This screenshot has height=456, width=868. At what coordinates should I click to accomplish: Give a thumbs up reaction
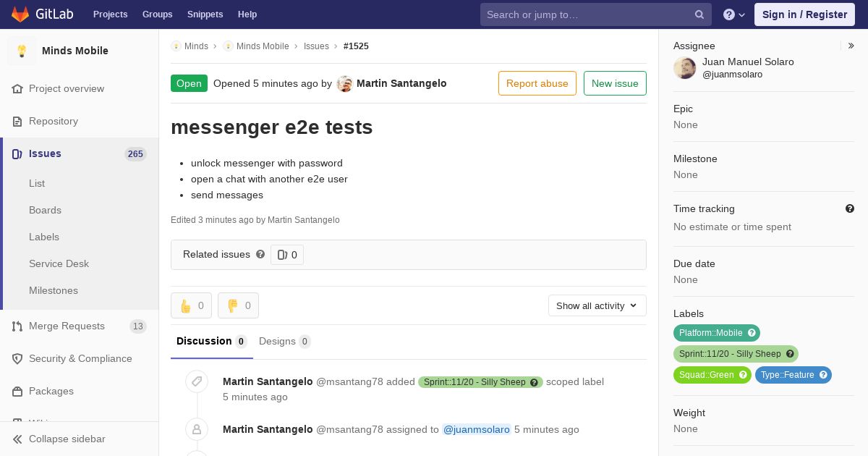click(x=191, y=305)
